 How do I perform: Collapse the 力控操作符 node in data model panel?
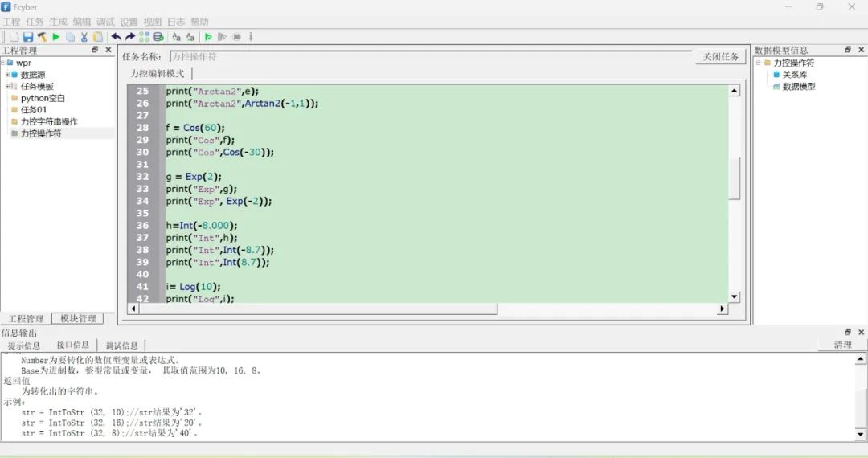(759, 63)
